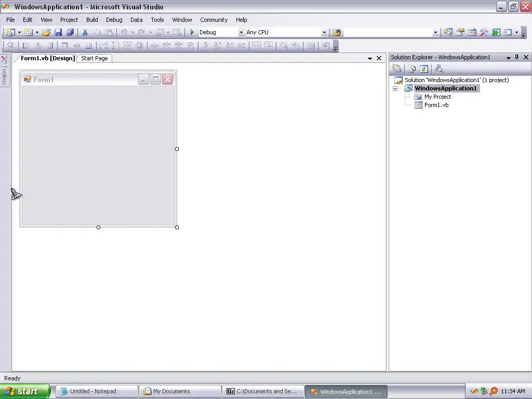Open the Object Browser toolbar icon

(472, 32)
